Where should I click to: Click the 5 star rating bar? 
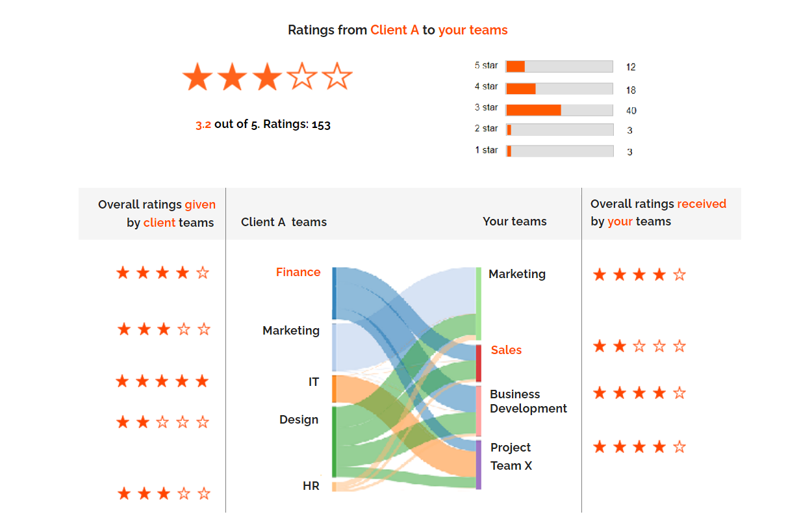559,66
